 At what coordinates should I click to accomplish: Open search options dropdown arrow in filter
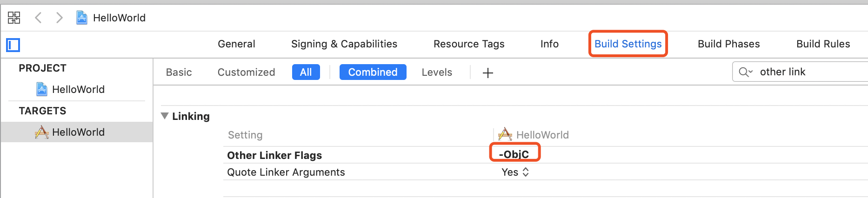point(750,72)
